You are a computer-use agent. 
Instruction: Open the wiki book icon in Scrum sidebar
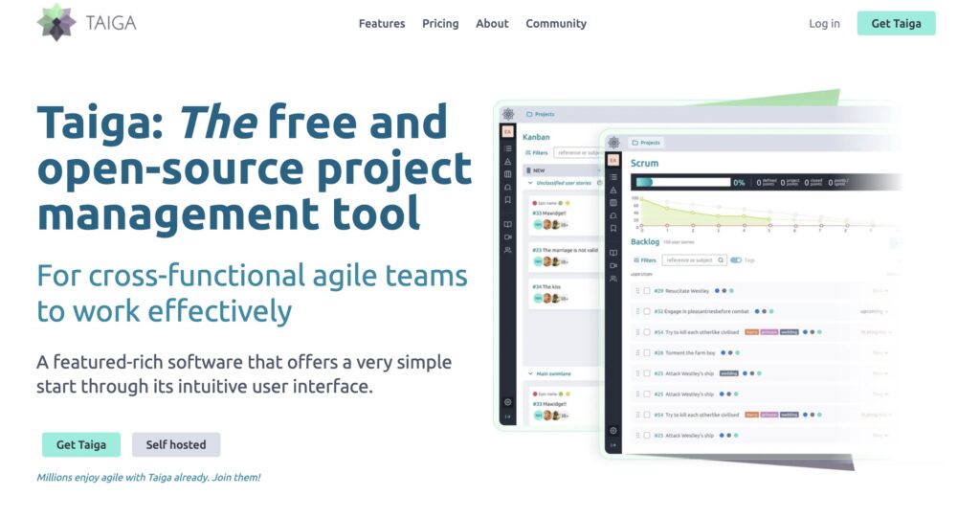613,253
